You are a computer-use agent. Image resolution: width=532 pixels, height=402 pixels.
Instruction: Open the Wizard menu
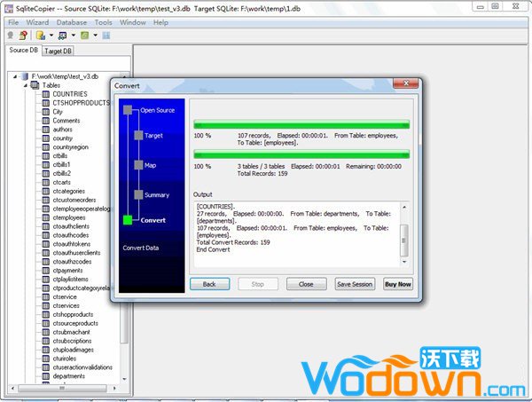[x=37, y=21]
